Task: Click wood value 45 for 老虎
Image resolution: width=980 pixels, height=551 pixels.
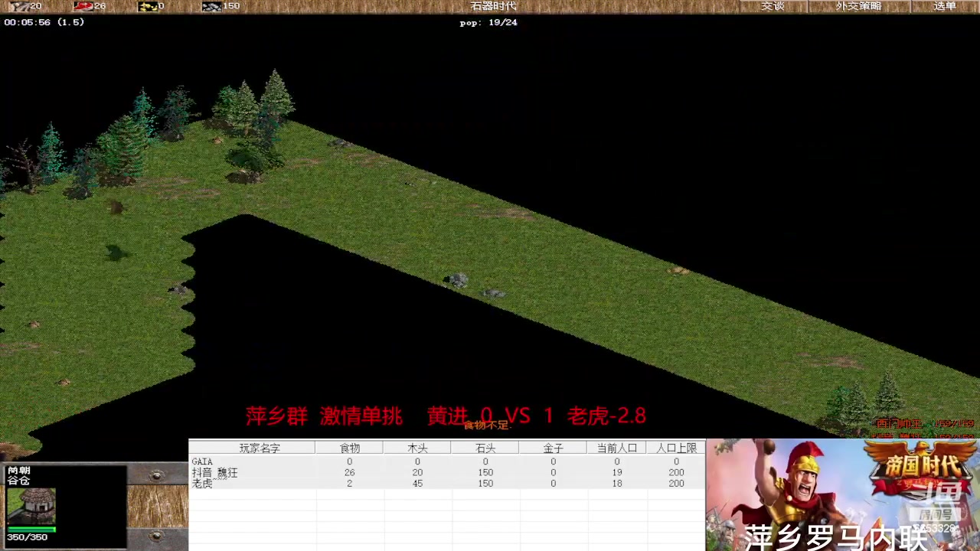Action: click(417, 484)
